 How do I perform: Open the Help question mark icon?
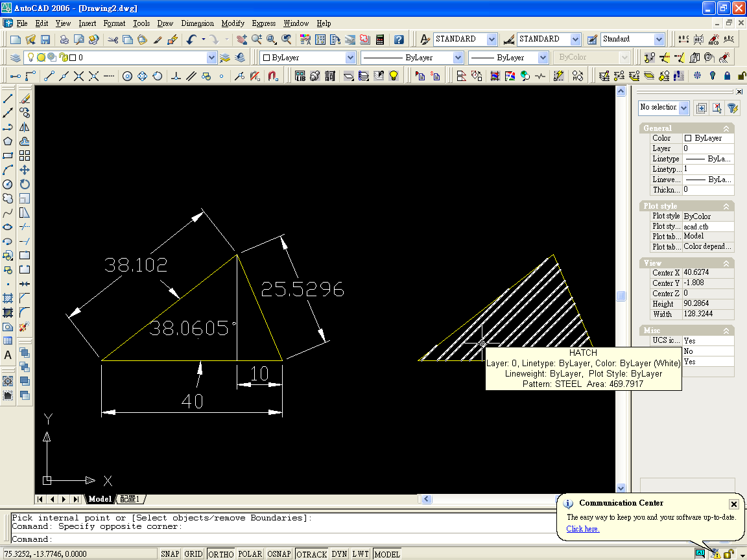399,40
